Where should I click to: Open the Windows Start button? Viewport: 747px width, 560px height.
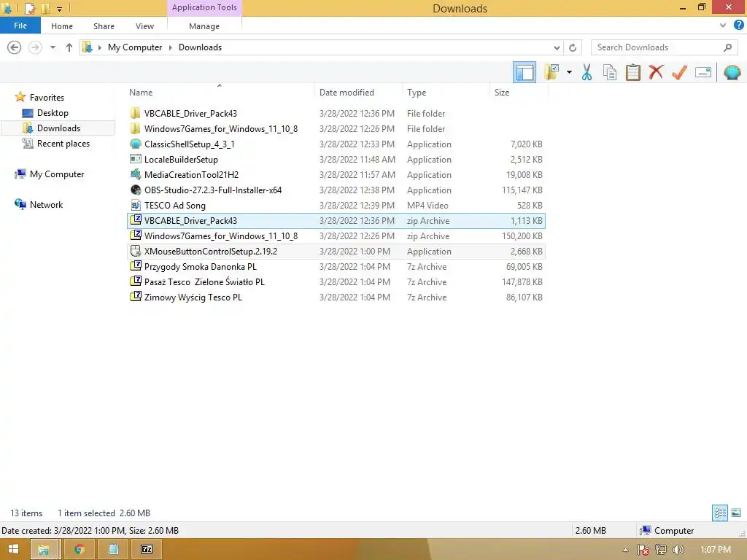13,550
